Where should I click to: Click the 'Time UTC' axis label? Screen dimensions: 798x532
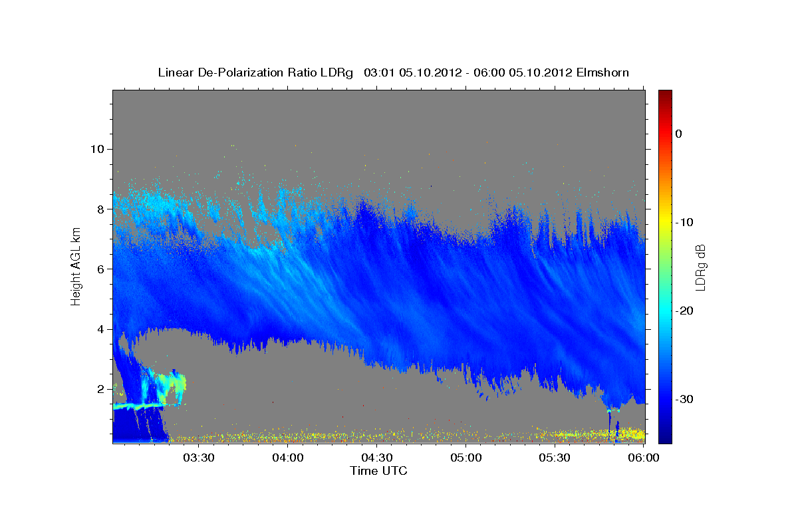click(379, 471)
